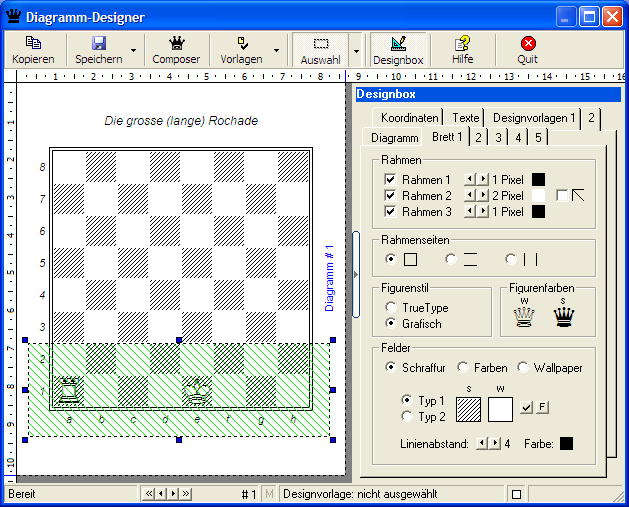Image resolution: width=629 pixels, height=507 pixels.
Task: Select left-right Rahmenseiten option
Action: [511, 259]
